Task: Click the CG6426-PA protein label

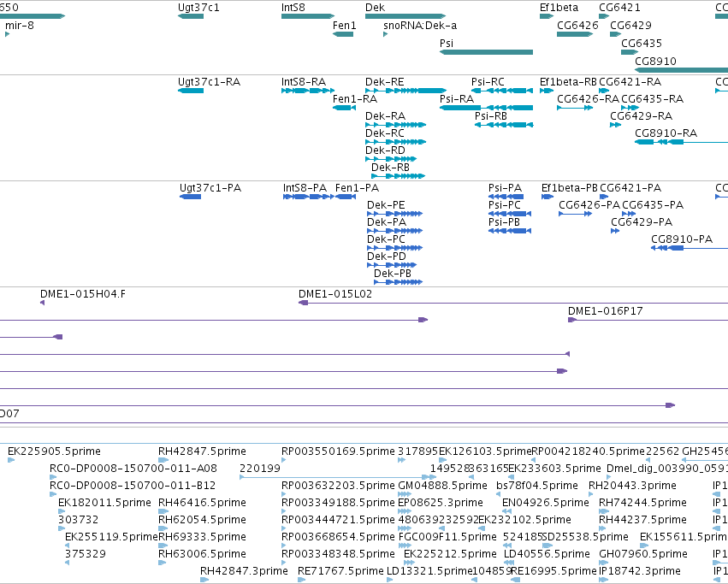Action: coord(589,205)
